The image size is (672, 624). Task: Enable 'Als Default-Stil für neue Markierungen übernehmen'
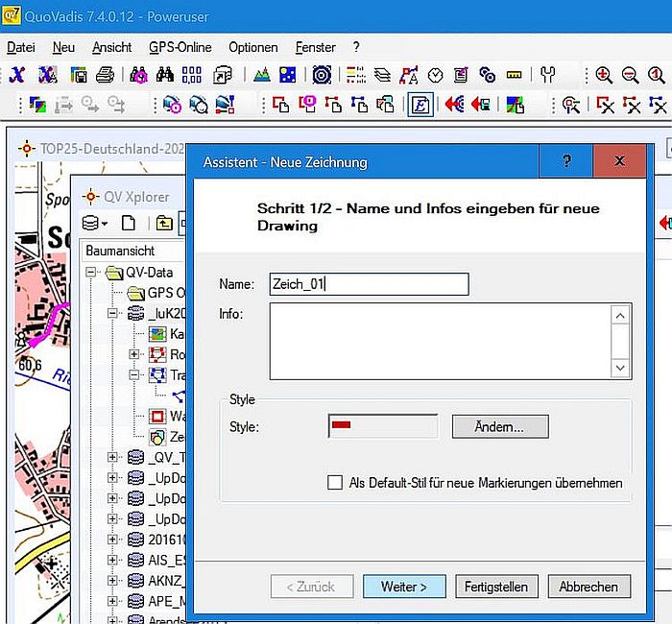pyautogui.click(x=335, y=482)
